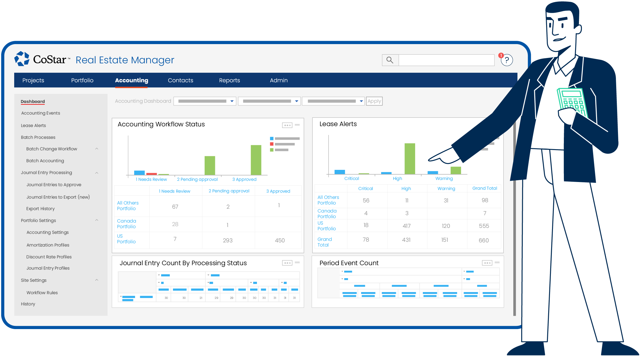The image size is (644, 356).
Task: Open the ellipsis options icon on Accounting Workflow Status panel
Action: pyautogui.click(x=287, y=125)
